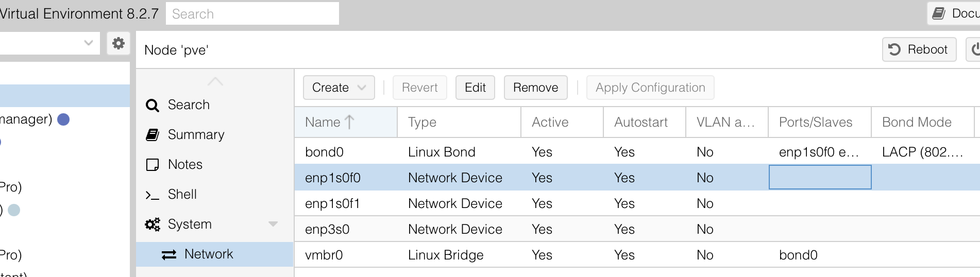Go to Notes section
The height and width of the screenshot is (277, 980).
185,165
